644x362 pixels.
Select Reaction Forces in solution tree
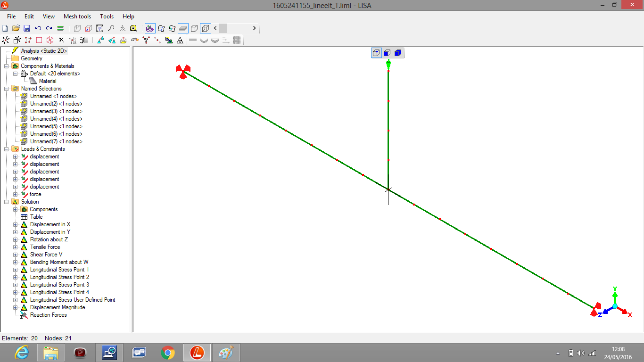tap(48, 315)
